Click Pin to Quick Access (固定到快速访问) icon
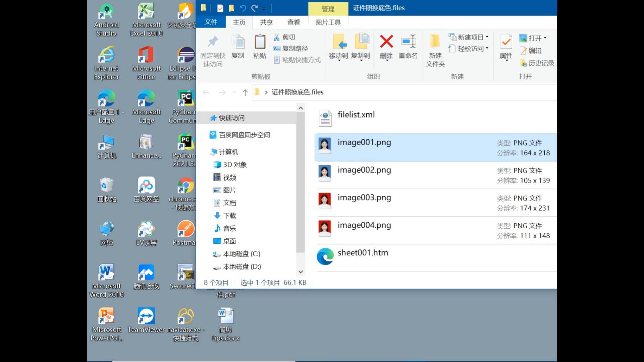Viewport: 644px width, 362px height. click(x=213, y=42)
